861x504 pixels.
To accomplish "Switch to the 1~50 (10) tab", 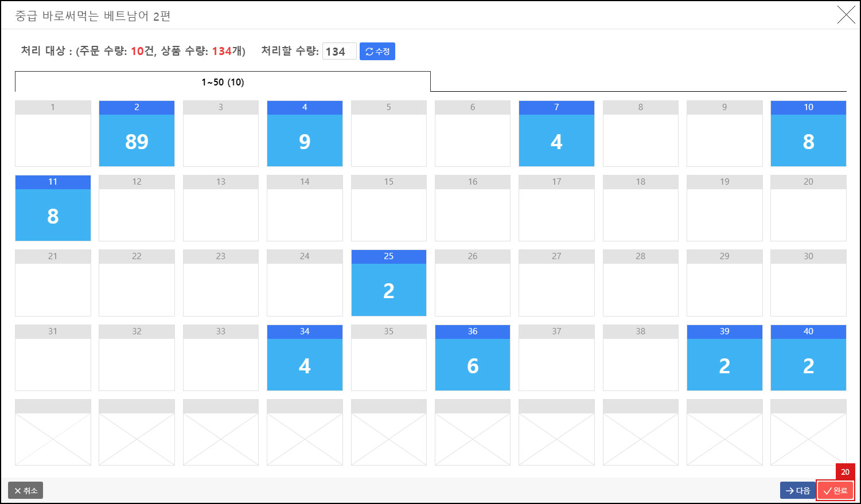I will (x=223, y=81).
